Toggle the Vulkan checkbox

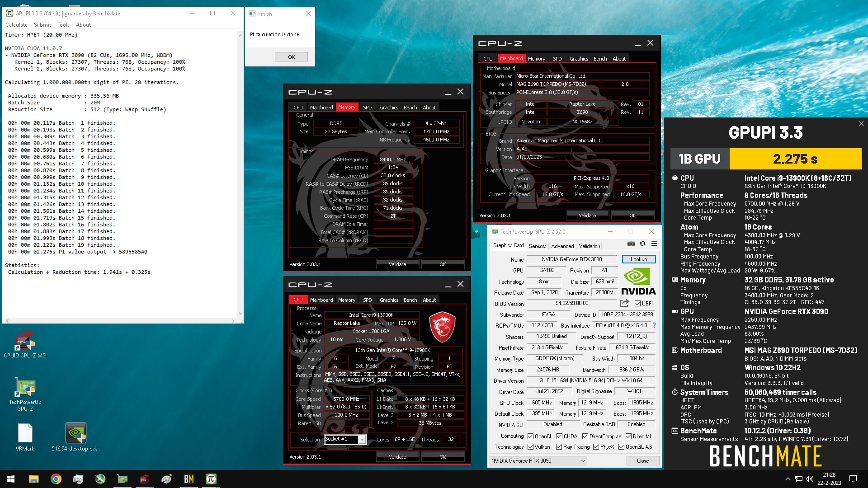[x=530, y=447]
